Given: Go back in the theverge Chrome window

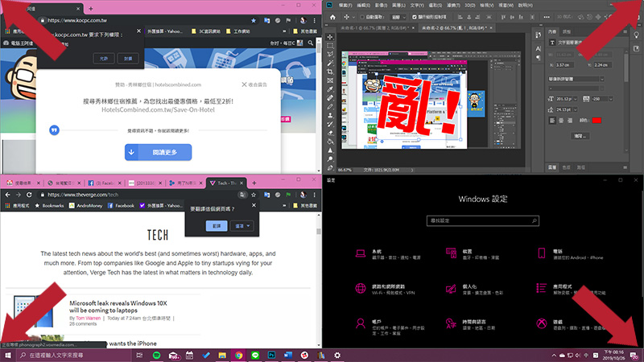Looking at the screenshot, I should (7, 195).
